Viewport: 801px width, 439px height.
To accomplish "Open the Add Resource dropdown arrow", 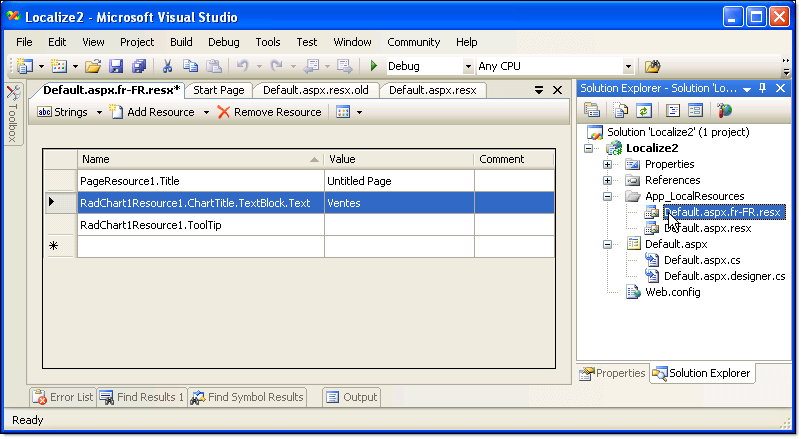I will pos(206,112).
